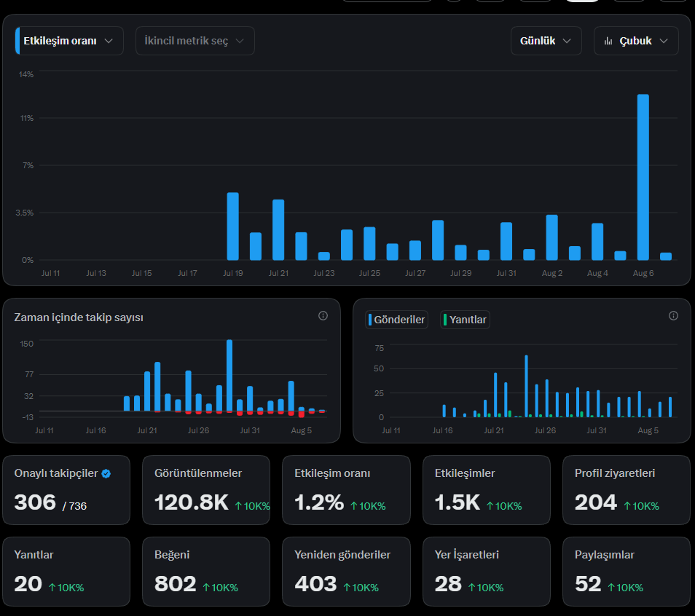Click the bar chart icon beside Çubuk

pyautogui.click(x=608, y=42)
